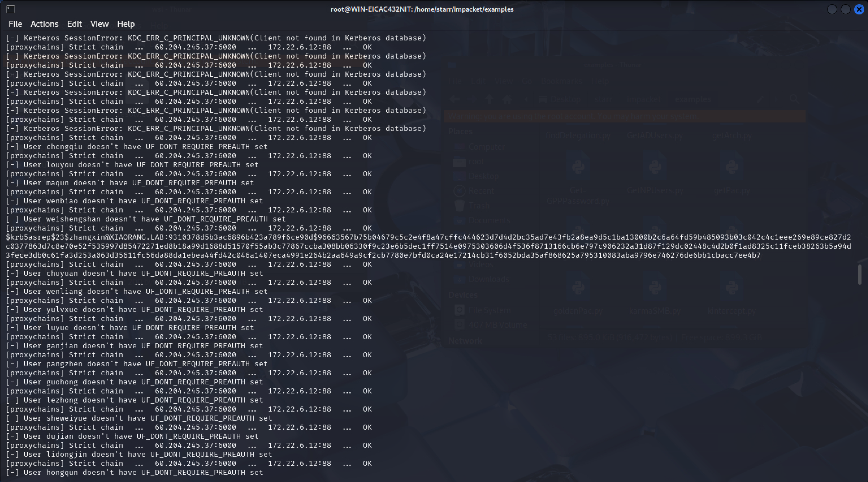
Task: Open the File menu
Action: click(x=15, y=24)
